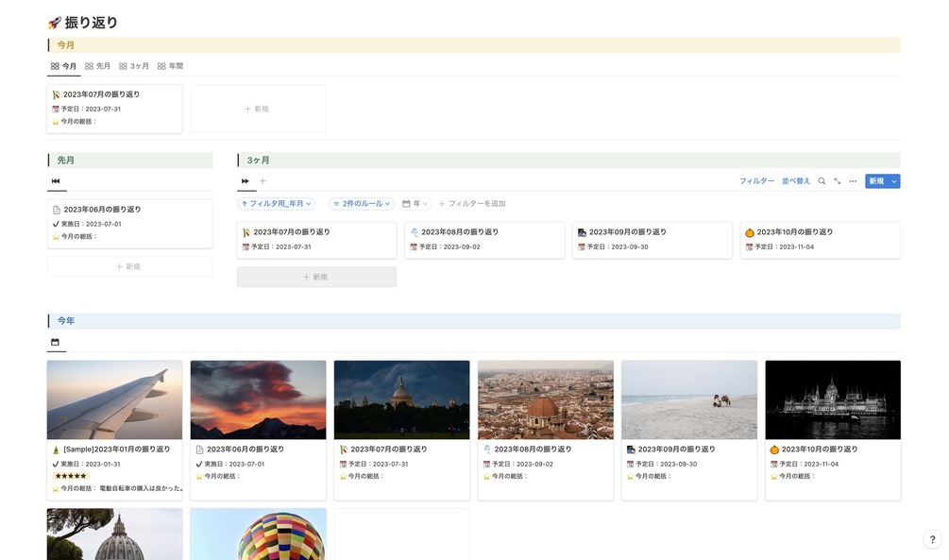Click the 並べ替え link
The width and height of the screenshot is (949, 560).
[796, 181]
